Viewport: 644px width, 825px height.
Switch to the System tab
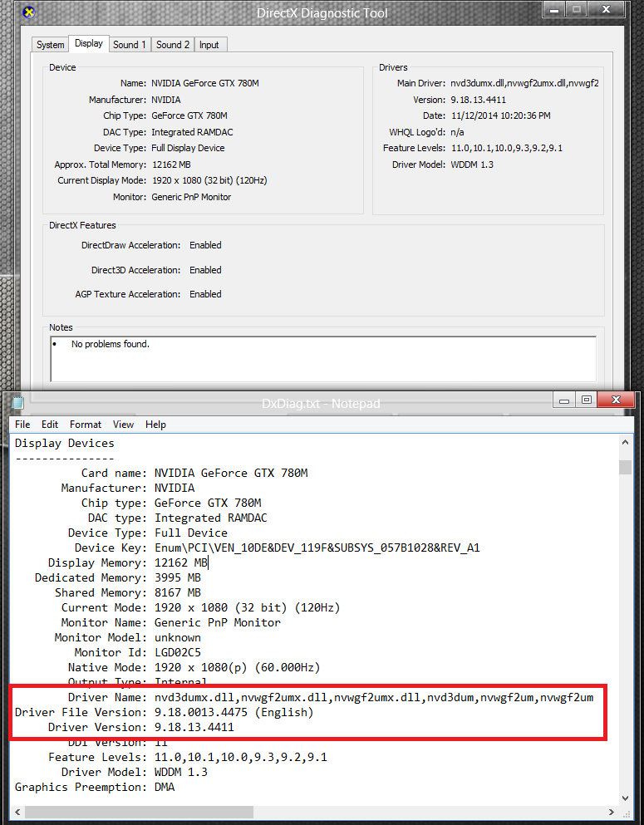(x=50, y=45)
